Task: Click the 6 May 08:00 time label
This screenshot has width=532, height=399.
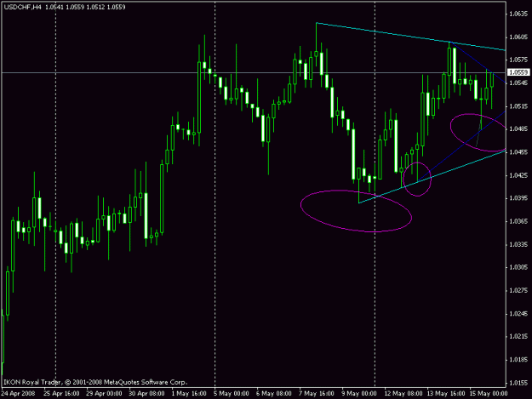Action: click(274, 394)
